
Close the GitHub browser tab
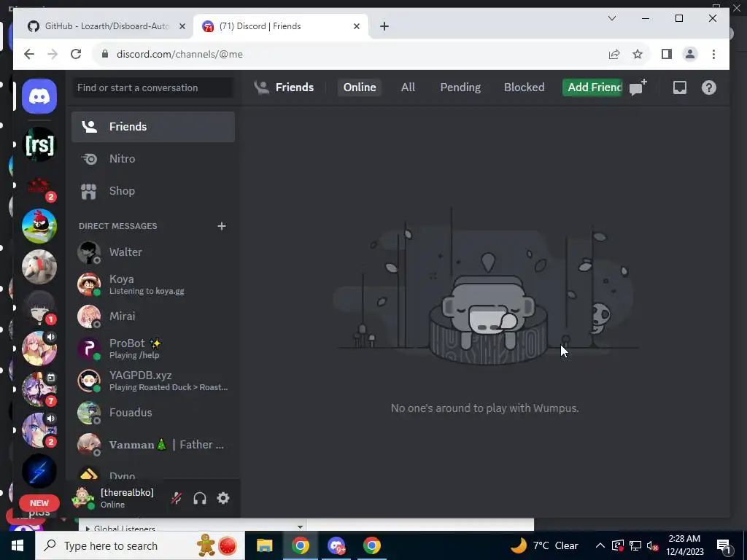coord(182,26)
